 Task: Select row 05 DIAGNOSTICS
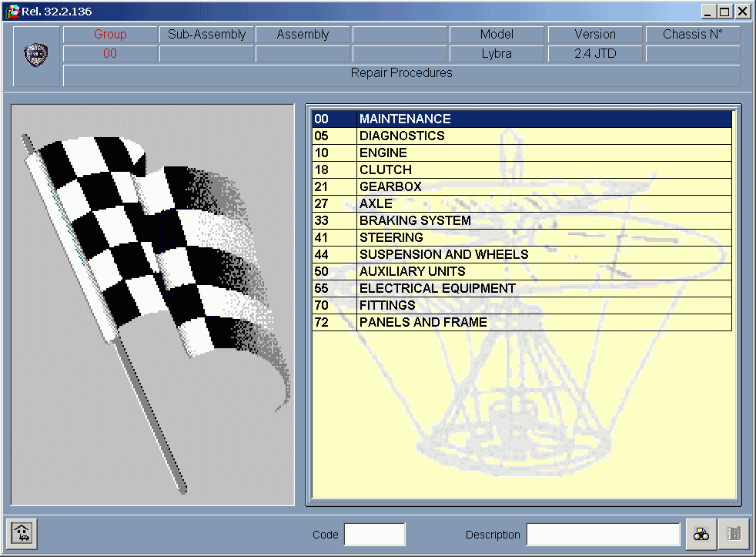point(522,136)
